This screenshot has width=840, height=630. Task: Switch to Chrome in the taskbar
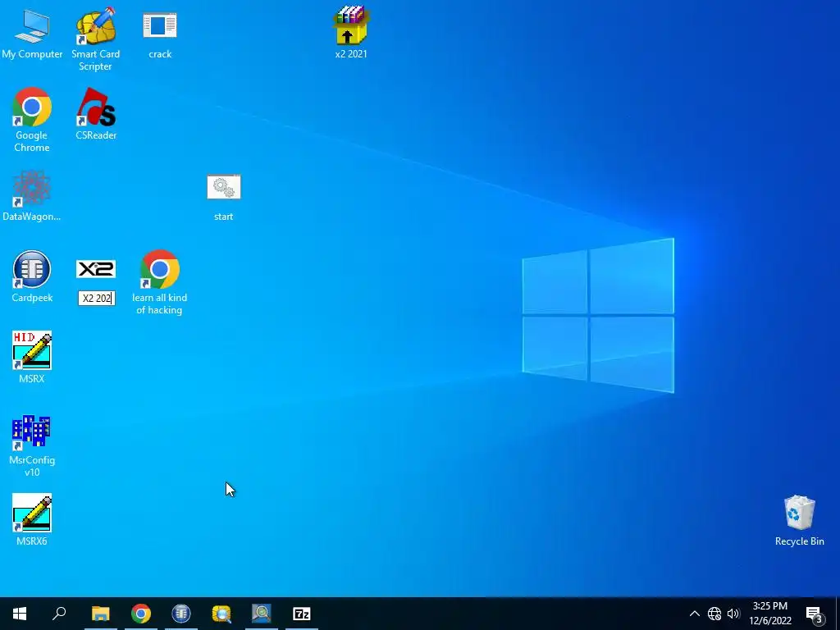click(141, 614)
